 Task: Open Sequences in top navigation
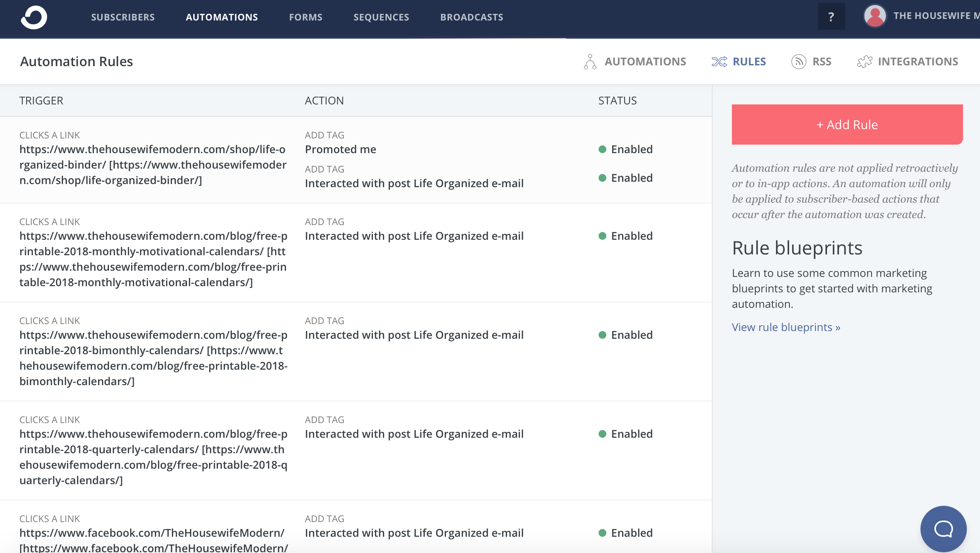point(381,17)
